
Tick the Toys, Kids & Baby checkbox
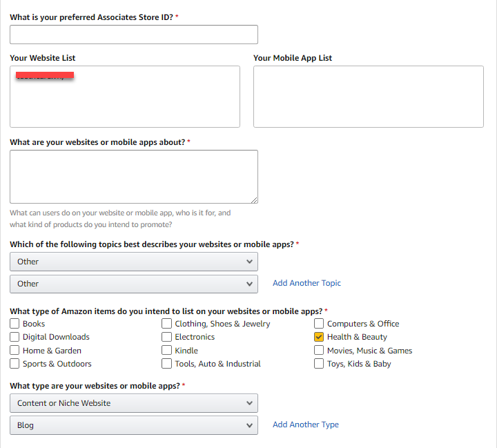319,364
